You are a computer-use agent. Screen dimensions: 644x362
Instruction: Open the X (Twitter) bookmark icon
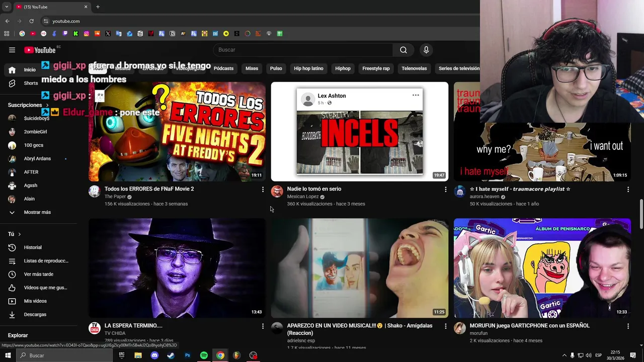108,34
